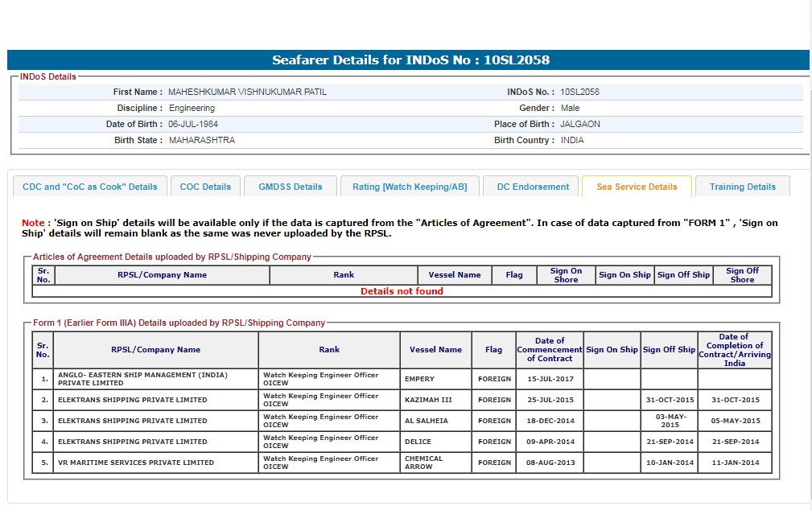Switch to the COC Details tab
Screen dimensions: 812x510
(x=205, y=187)
